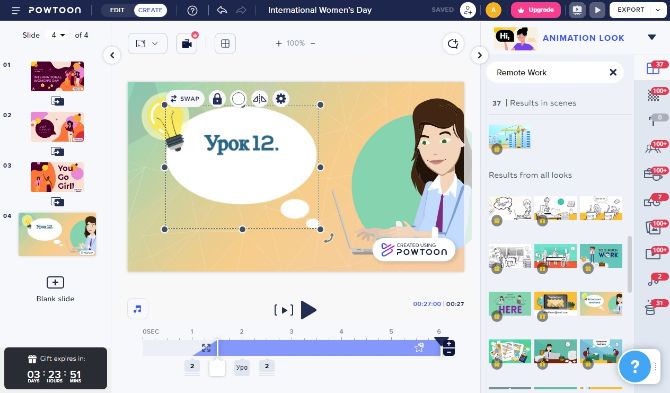Image resolution: width=670 pixels, height=393 pixels.
Task: Select the HERE scene thumbnail
Action: (510, 305)
